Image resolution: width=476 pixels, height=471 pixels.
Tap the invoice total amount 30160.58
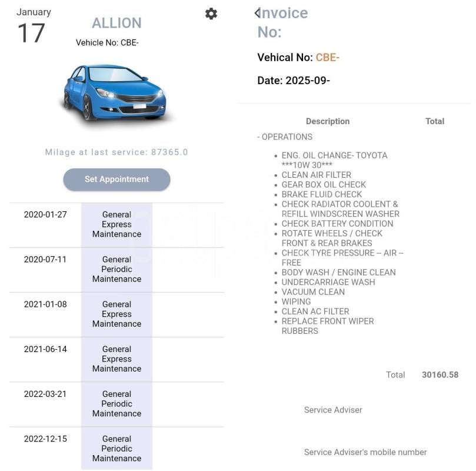440,374
